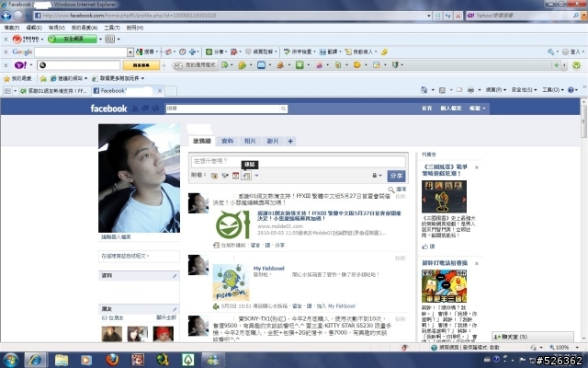Click the pencil edit icon on 資料 section

click(x=175, y=276)
